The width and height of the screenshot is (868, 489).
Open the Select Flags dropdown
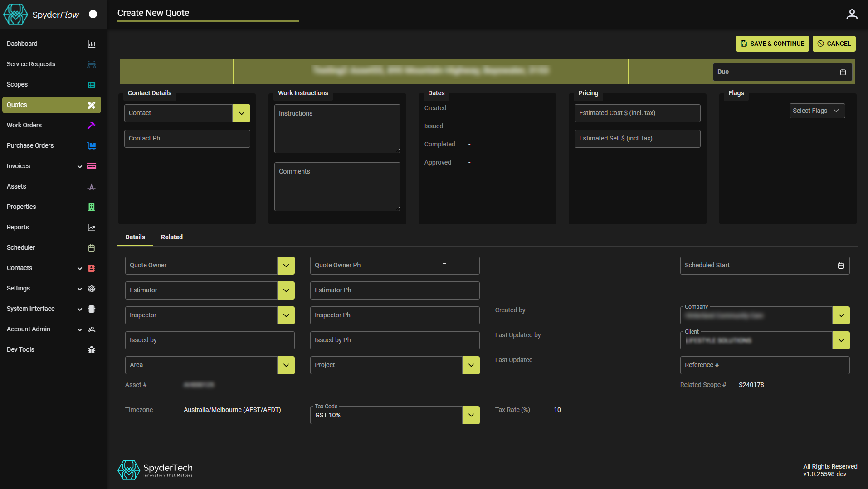coord(817,111)
